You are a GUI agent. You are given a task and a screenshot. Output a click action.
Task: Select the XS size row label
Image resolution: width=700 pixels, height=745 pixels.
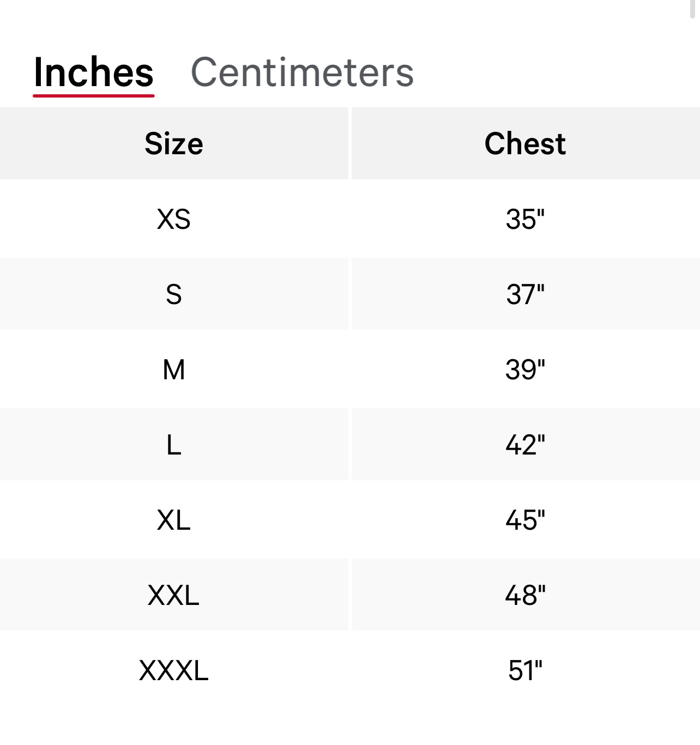coord(174,219)
